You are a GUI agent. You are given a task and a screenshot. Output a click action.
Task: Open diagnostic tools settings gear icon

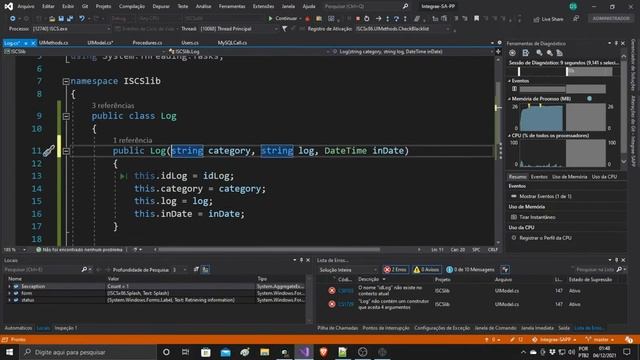coord(512,53)
